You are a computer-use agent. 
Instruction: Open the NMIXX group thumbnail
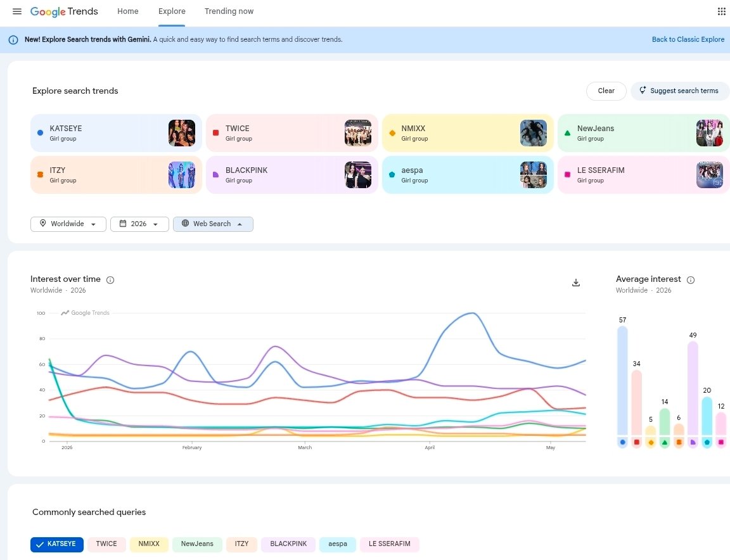click(534, 133)
